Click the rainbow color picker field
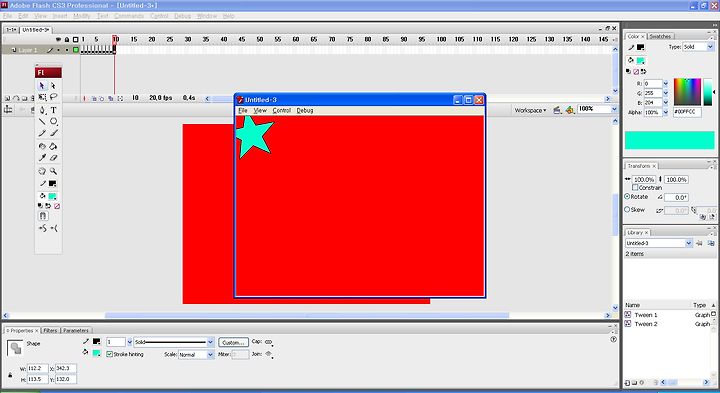Viewport: 720px width, 393px height. (x=687, y=92)
